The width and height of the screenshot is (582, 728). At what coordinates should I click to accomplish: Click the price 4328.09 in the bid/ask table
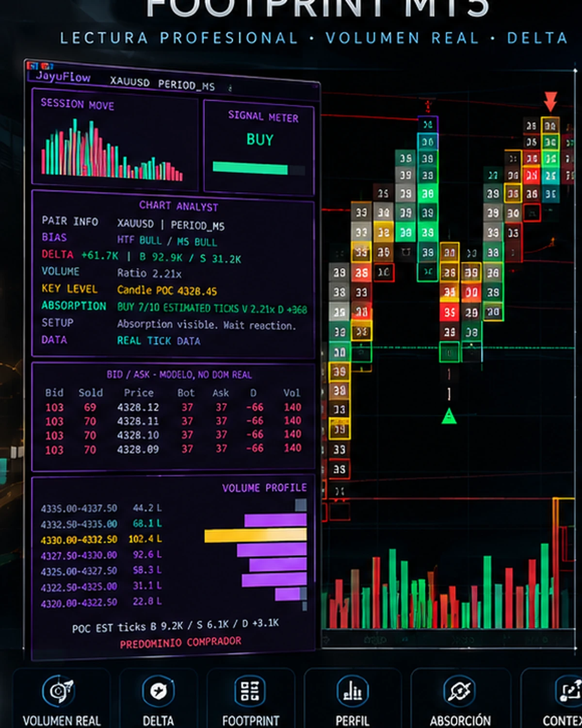(138, 449)
